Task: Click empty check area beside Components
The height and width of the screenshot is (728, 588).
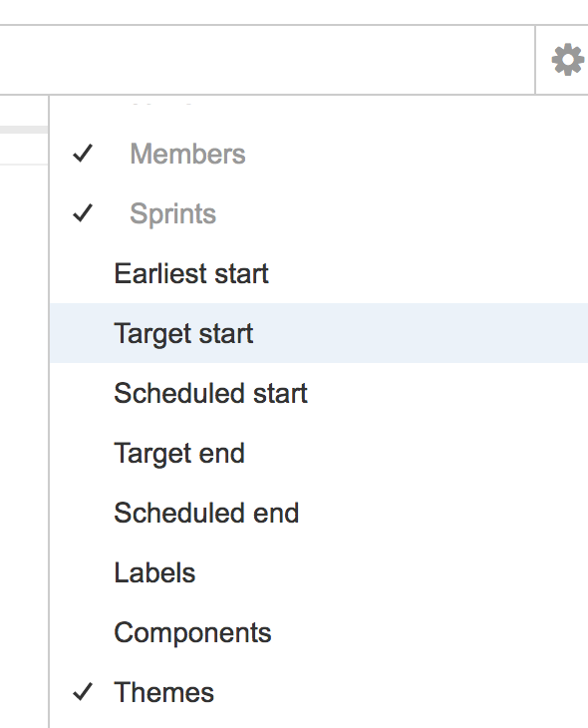Action: (x=83, y=632)
